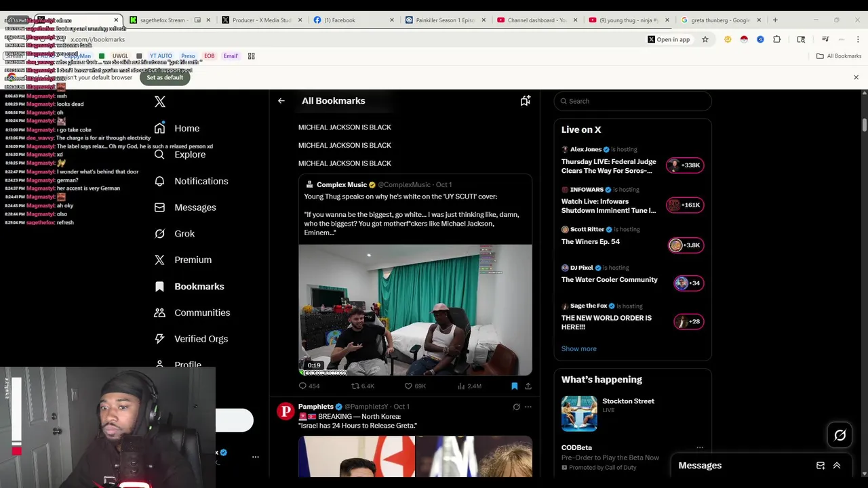Image resolution: width=868 pixels, height=488 pixels.
Task: Open the X logo home icon
Action: coord(160,102)
